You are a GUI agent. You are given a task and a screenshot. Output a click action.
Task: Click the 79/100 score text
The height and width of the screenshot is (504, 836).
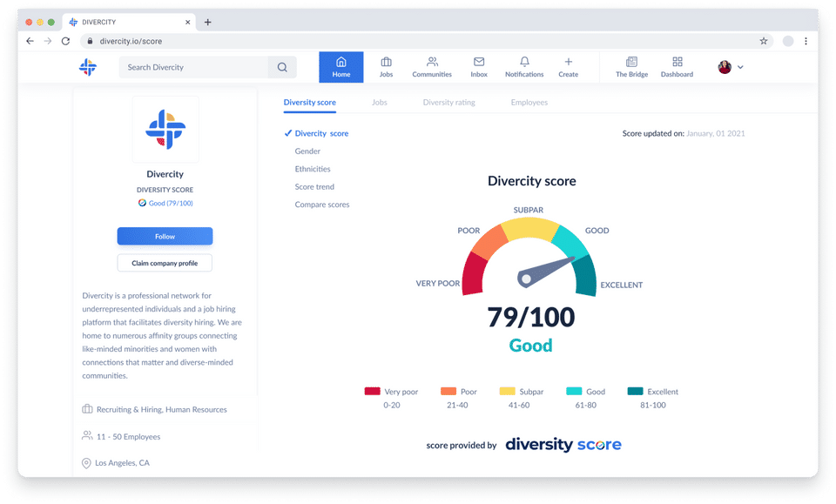coord(531,317)
